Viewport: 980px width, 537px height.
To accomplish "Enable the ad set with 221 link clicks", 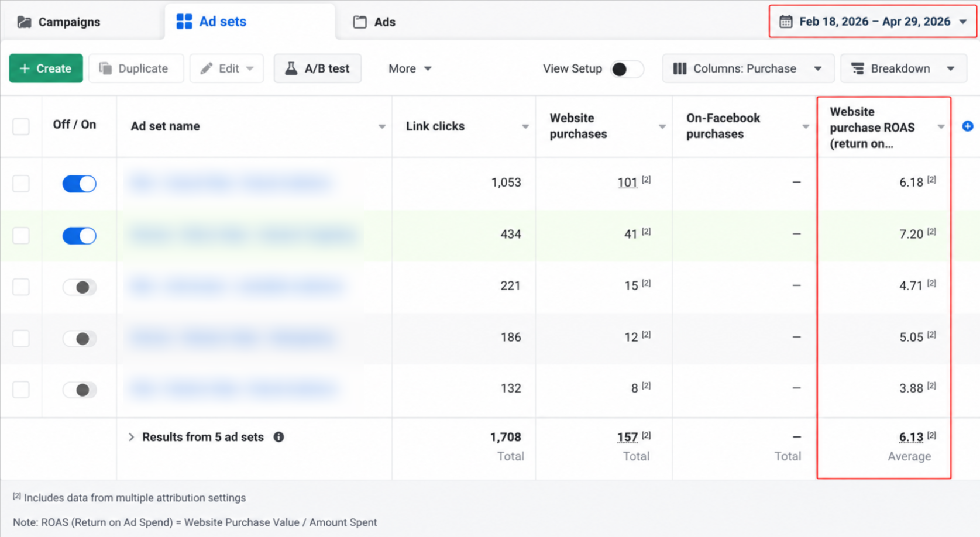I will tap(79, 287).
